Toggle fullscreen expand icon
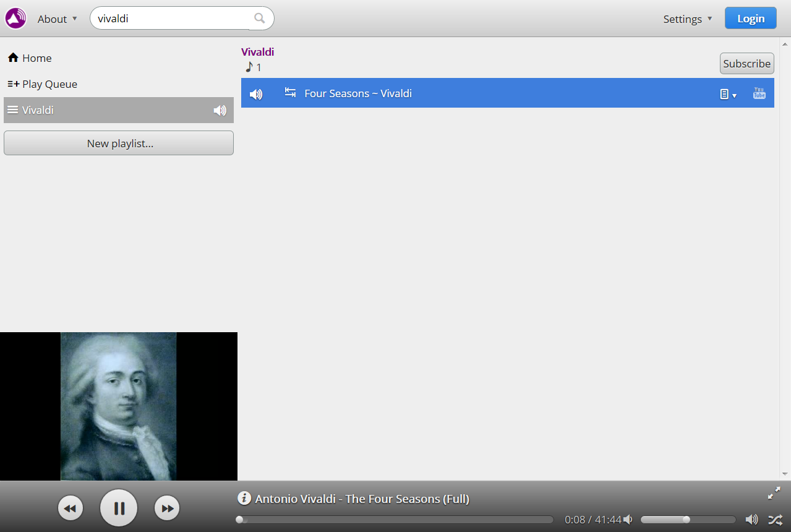This screenshot has width=791, height=532. pyautogui.click(x=774, y=493)
